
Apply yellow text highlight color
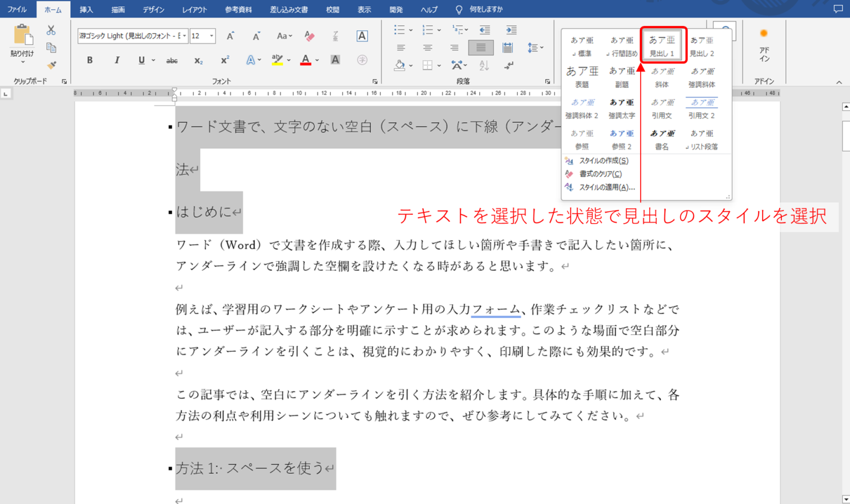tap(277, 60)
